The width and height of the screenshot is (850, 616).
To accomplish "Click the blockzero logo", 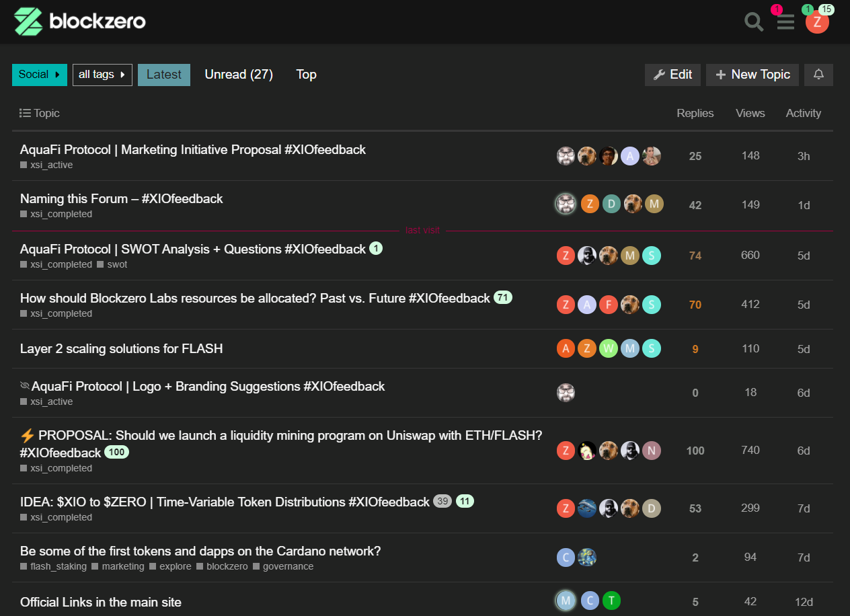I will pyautogui.click(x=79, y=22).
